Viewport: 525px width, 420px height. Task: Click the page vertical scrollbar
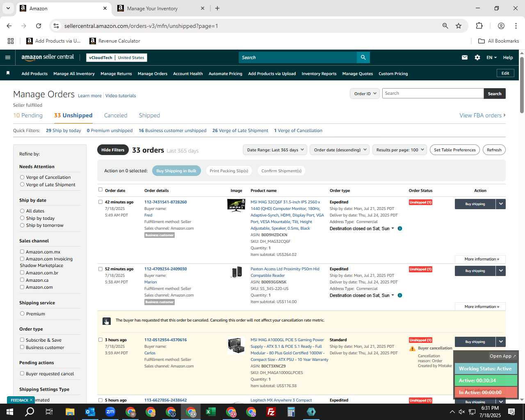522,84
